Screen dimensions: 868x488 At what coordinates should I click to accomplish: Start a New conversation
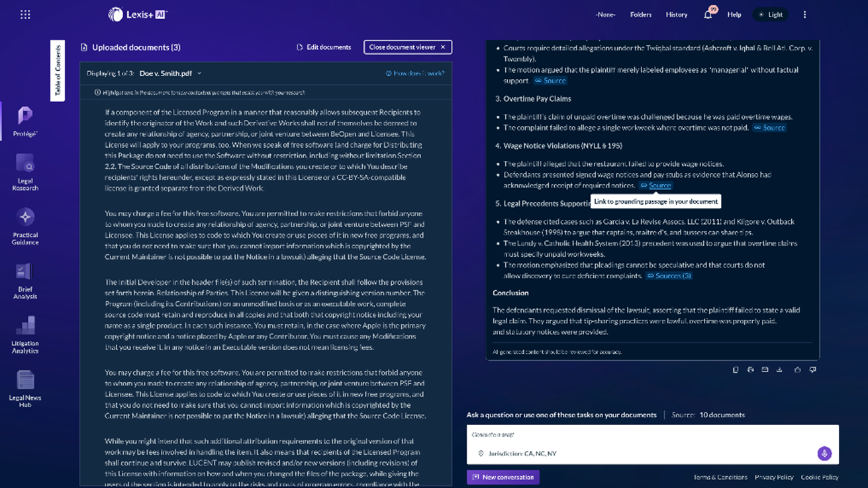tap(503, 477)
